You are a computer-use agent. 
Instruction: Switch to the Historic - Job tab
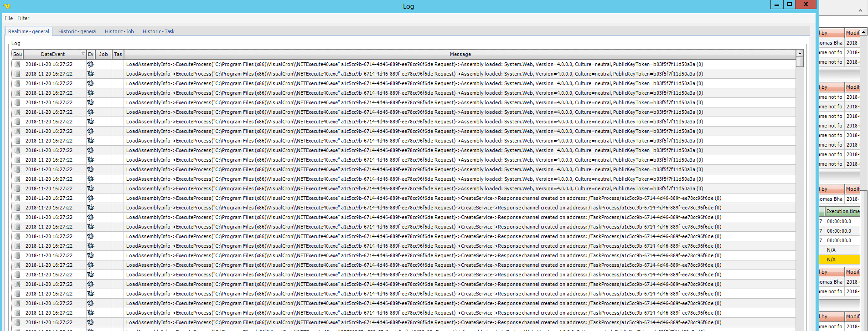(119, 31)
